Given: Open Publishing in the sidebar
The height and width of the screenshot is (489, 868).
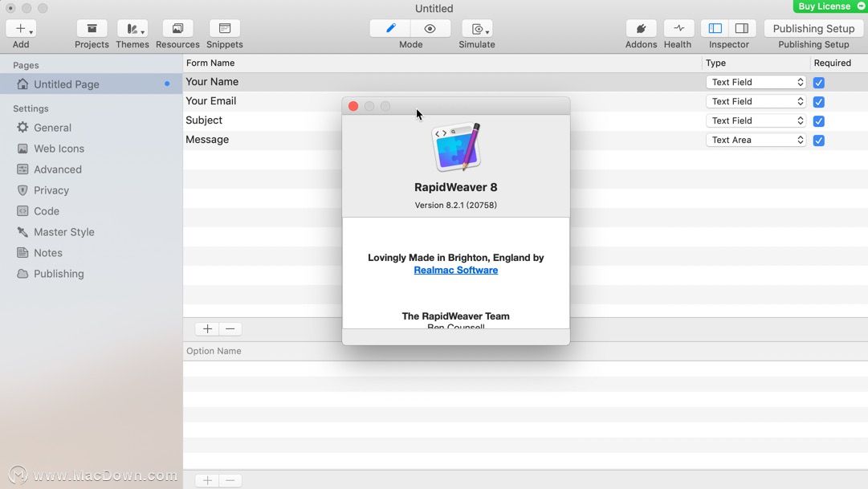Looking at the screenshot, I should click(59, 274).
